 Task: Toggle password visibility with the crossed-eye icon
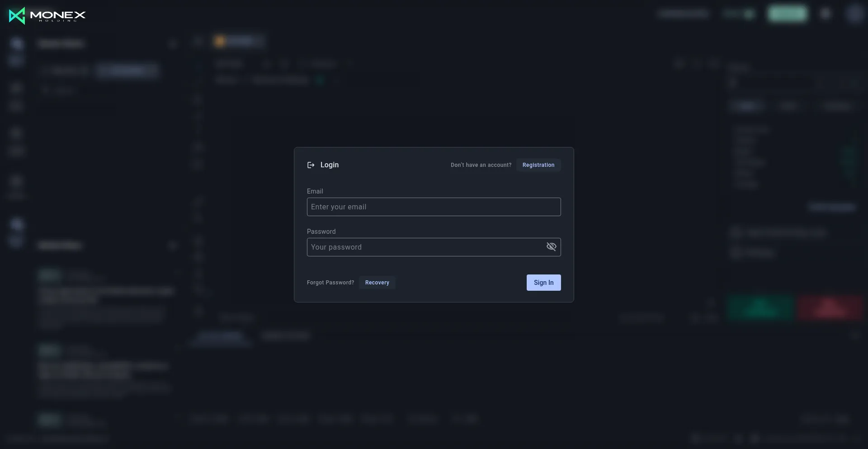coord(551,247)
